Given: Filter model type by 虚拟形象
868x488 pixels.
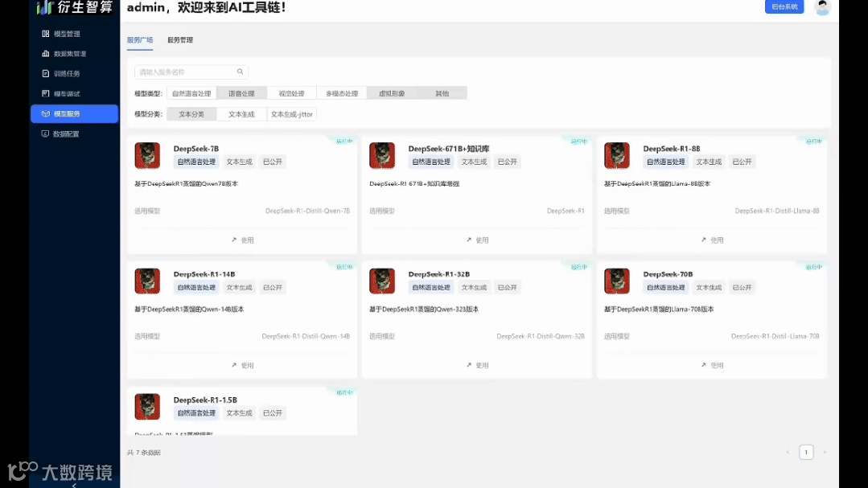Looking at the screenshot, I should (392, 93).
